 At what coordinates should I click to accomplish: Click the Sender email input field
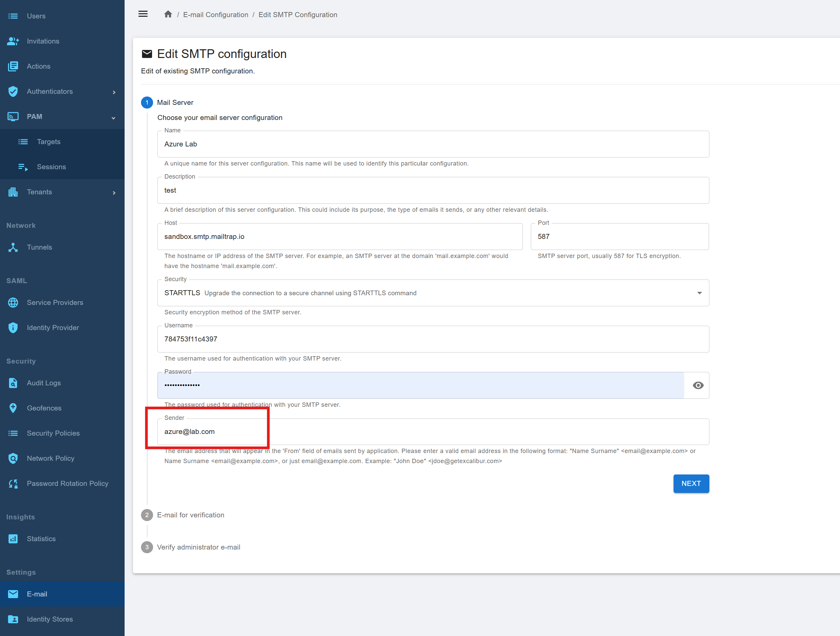[x=433, y=432]
